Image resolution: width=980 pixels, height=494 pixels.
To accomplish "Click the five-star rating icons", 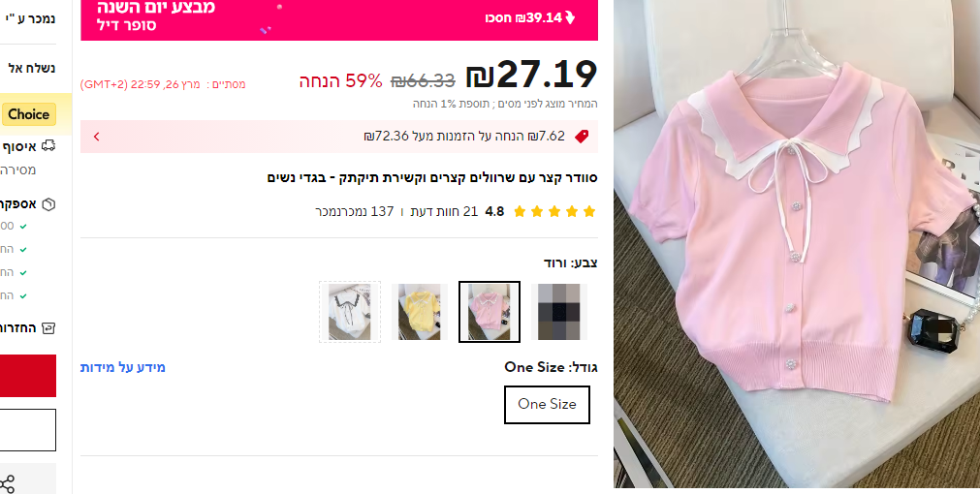I will point(554,212).
